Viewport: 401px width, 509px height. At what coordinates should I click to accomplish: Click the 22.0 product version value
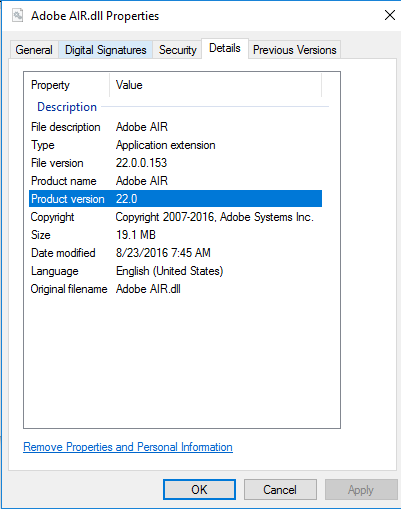[x=126, y=199]
